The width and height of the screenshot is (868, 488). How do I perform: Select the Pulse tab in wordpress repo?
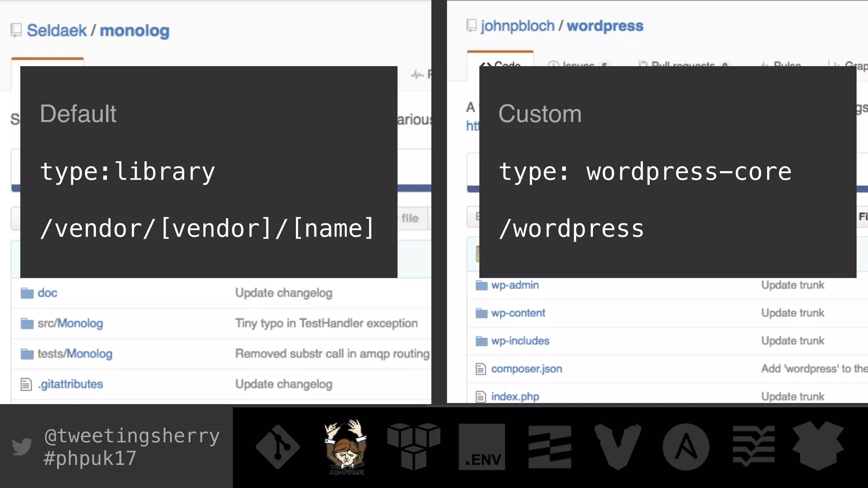[x=782, y=64]
